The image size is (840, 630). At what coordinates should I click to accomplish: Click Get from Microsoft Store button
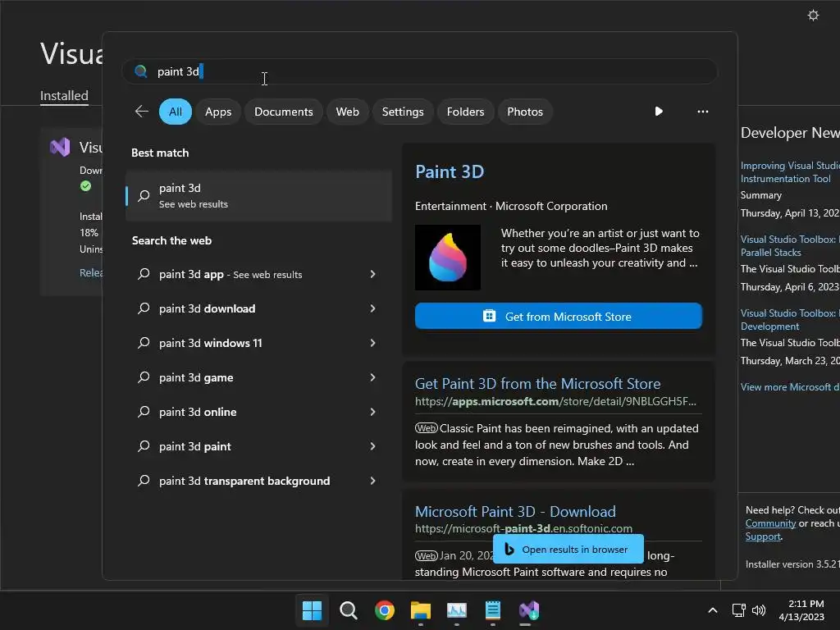[558, 316]
